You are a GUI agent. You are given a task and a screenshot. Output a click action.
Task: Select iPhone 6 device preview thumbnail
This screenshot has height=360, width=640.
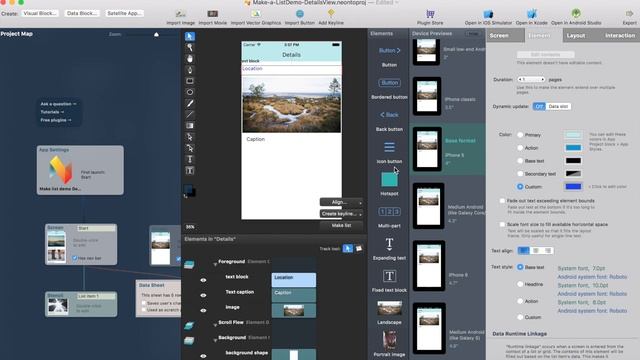(429, 266)
